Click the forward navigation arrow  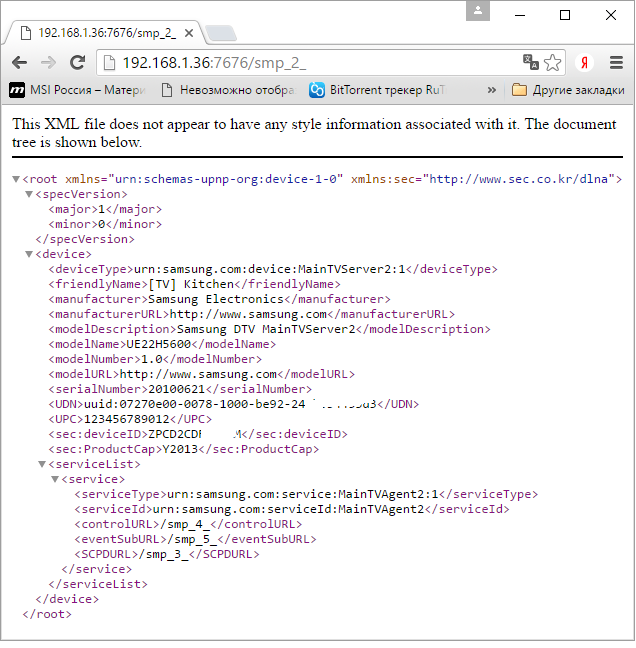[x=48, y=63]
